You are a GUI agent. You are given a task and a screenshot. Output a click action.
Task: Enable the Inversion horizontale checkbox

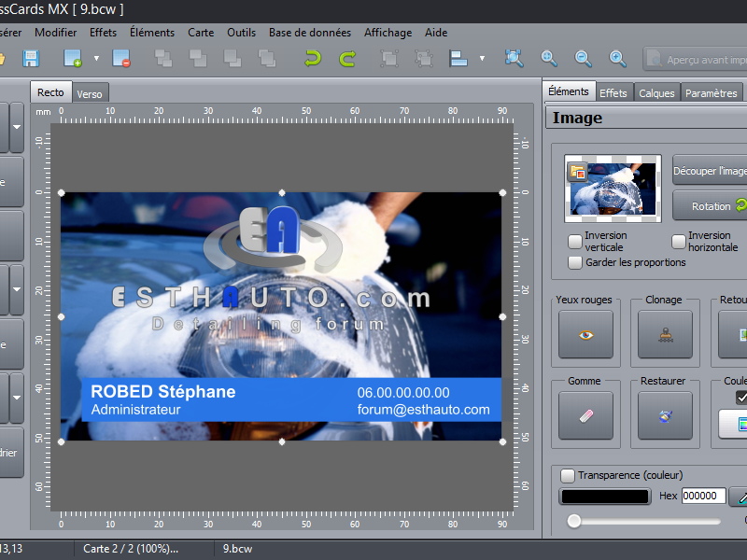click(x=679, y=241)
